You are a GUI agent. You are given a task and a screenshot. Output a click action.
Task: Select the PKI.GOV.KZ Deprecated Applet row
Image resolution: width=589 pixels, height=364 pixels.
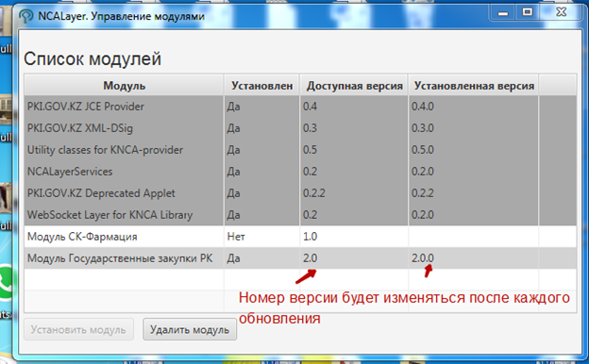coord(300,193)
